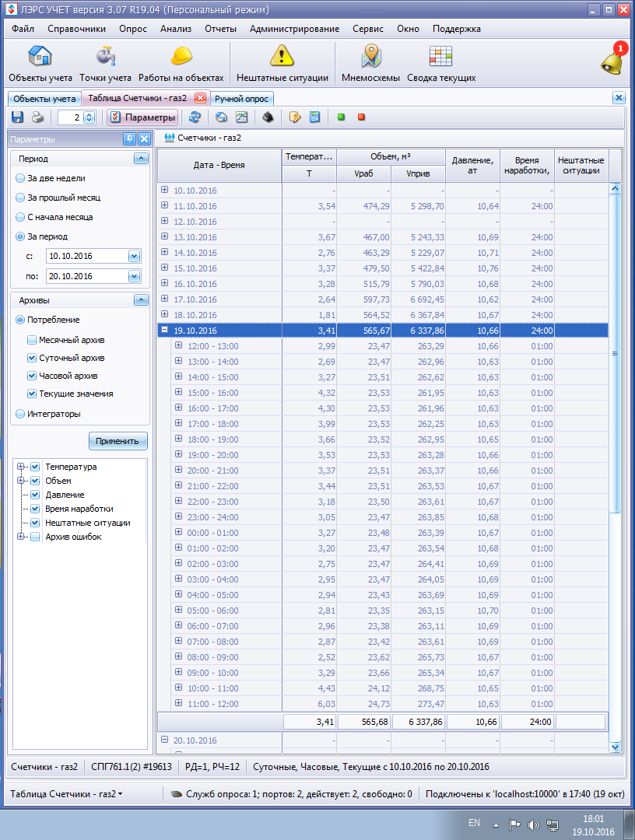Click the Давление, ат column header
Image resolution: width=635 pixels, height=840 pixels.
pos(472,165)
